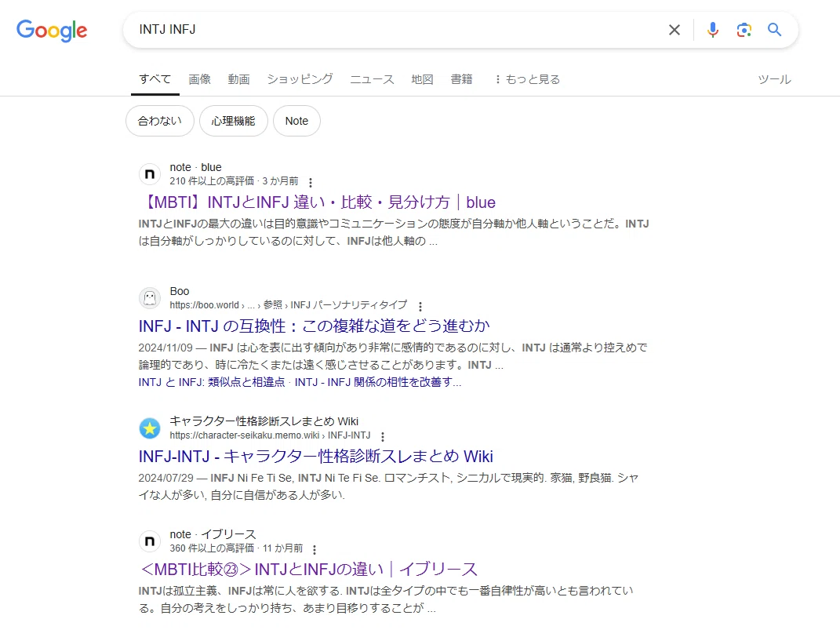Open more options for note blue result

(x=310, y=182)
